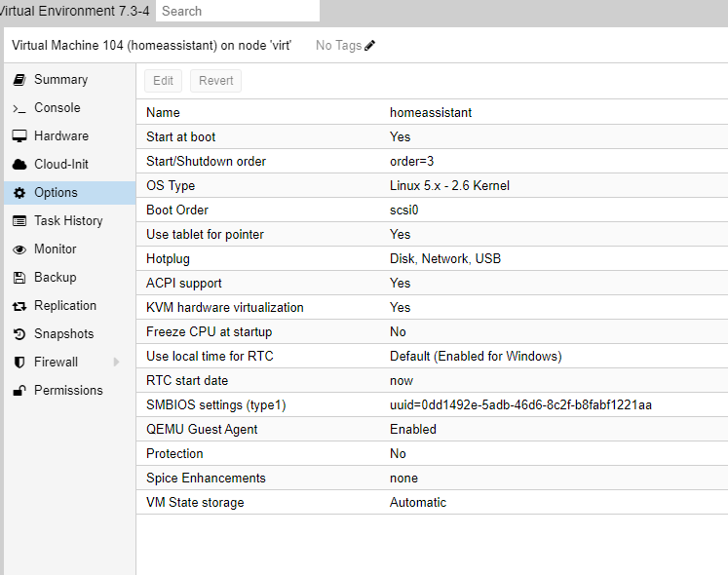Select the Boot Order row
This screenshot has width=728, height=575.
[x=432, y=210]
